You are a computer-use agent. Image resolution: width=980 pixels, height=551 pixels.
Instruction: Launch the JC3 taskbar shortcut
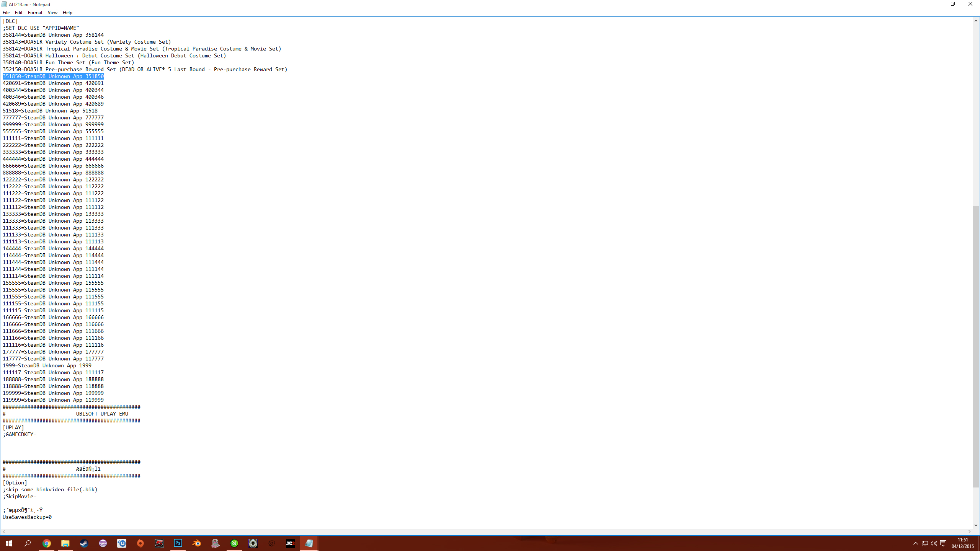(290, 543)
